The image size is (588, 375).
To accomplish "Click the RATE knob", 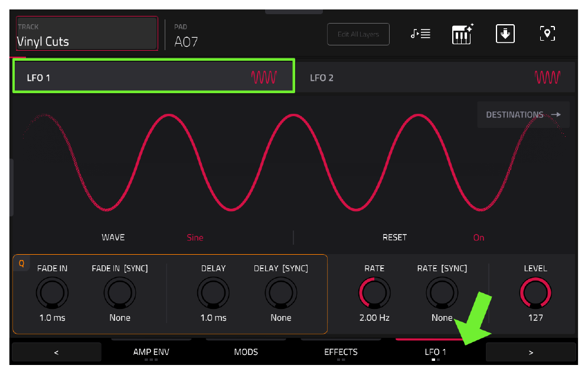I will pos(374,293).
